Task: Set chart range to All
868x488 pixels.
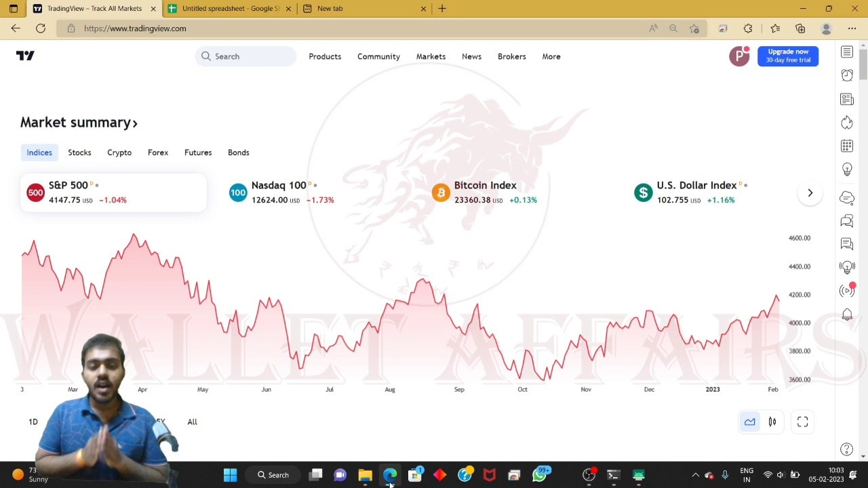Action: 193,422
